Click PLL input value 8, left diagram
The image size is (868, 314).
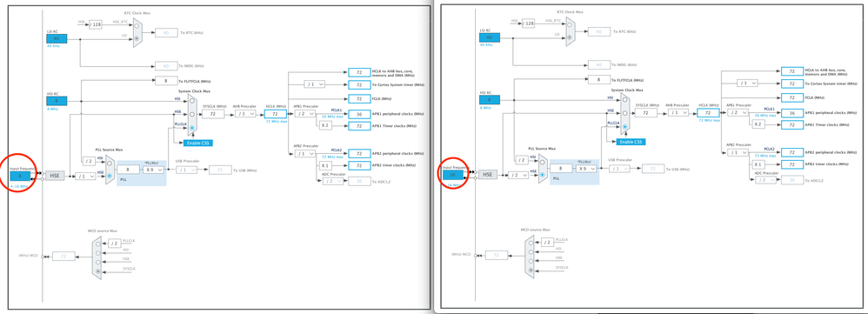(128, 170)
